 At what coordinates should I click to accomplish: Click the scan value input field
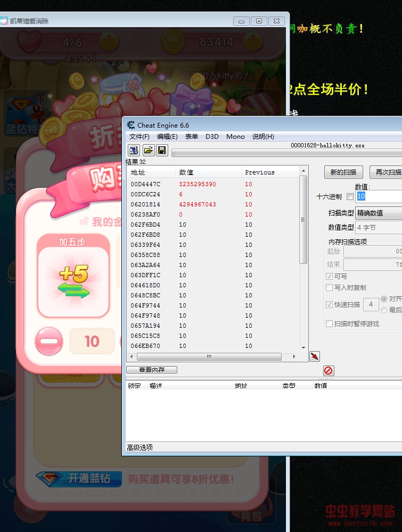click(379, 196)
